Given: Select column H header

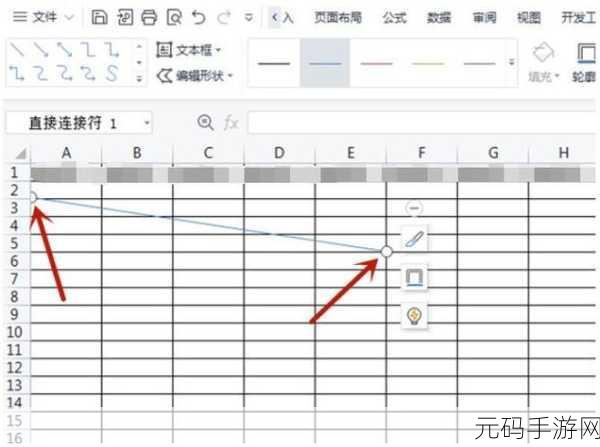Looking at the screenshot, I should coord(563,153).
